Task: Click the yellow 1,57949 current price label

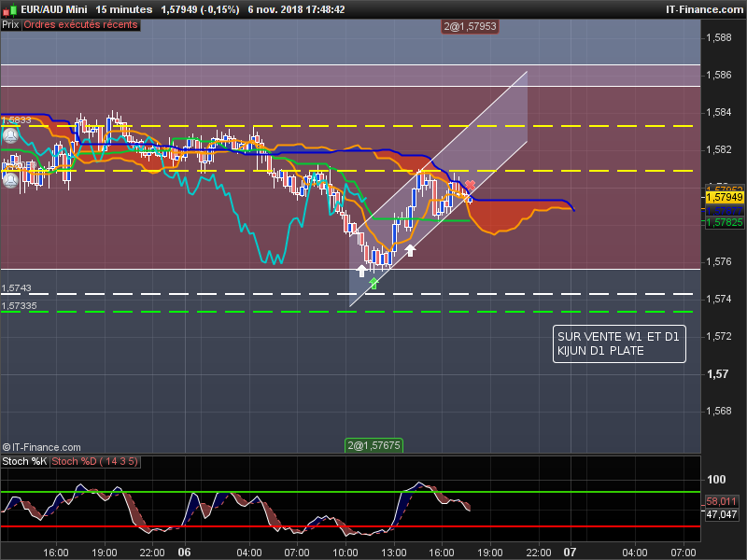Action: pyautogui.click(x=725, y=197)
